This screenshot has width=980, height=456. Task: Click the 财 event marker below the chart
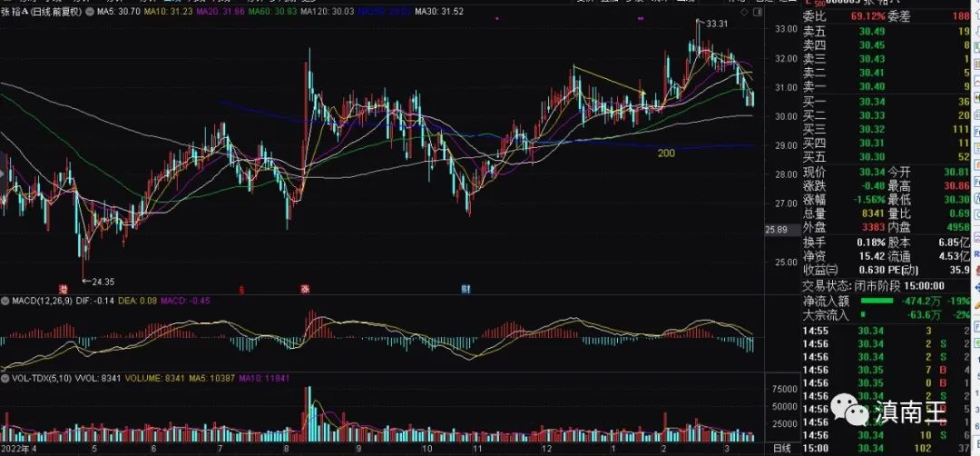(x=465, y=290)
